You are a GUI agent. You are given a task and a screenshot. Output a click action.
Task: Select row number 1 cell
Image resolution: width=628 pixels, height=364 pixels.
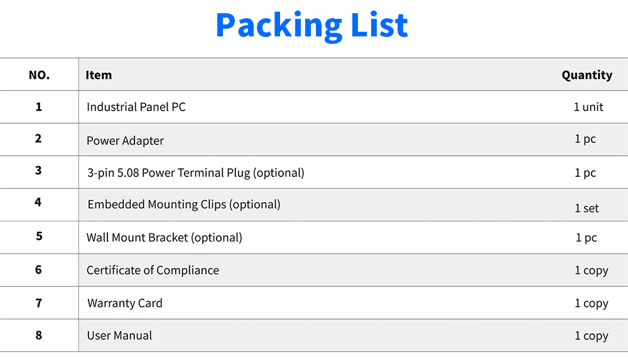(38, 107)
